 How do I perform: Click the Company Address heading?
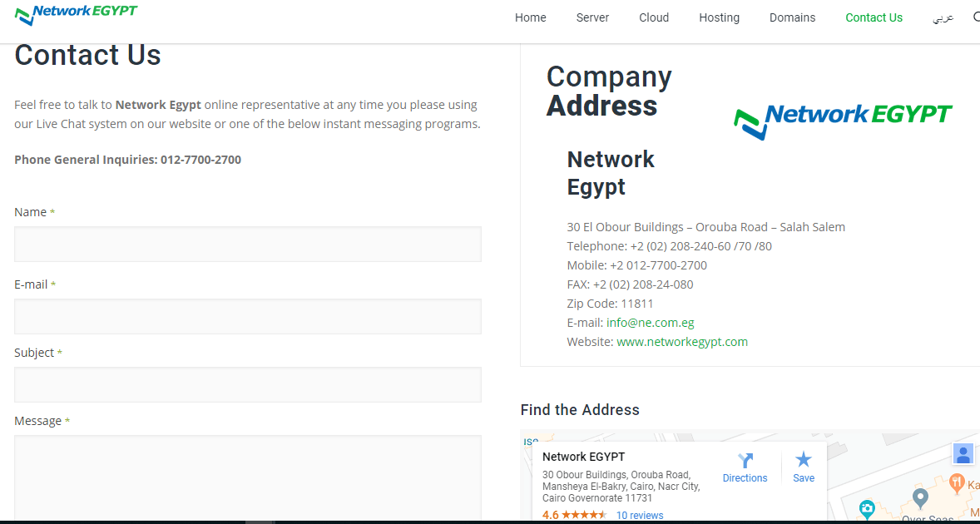(x=609, y=91)
